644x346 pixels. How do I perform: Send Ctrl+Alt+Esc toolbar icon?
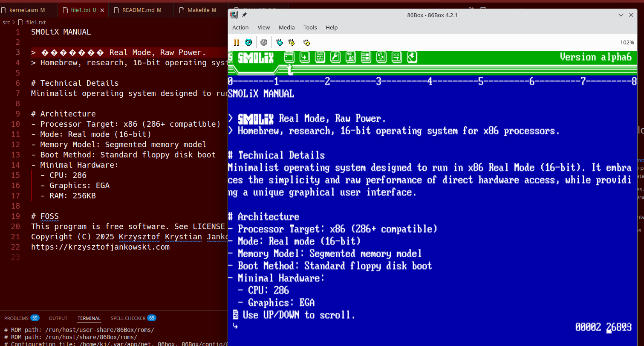(291, 42)
